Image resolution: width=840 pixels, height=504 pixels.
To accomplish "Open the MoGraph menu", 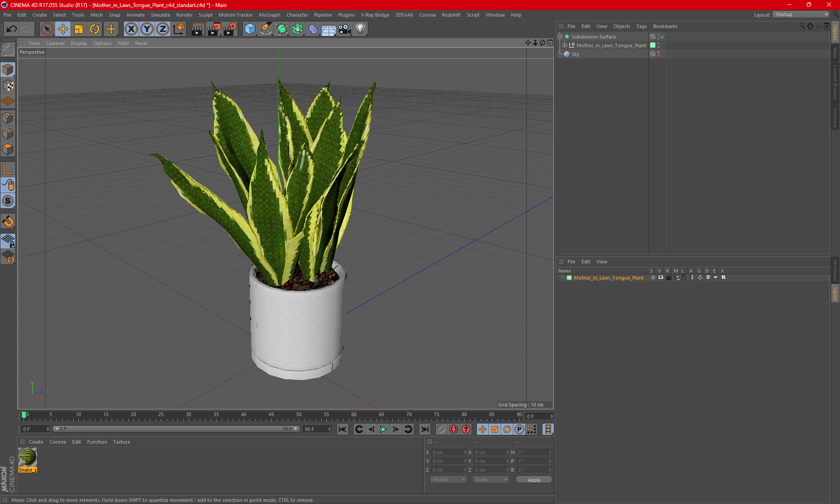I will (269, 15).
